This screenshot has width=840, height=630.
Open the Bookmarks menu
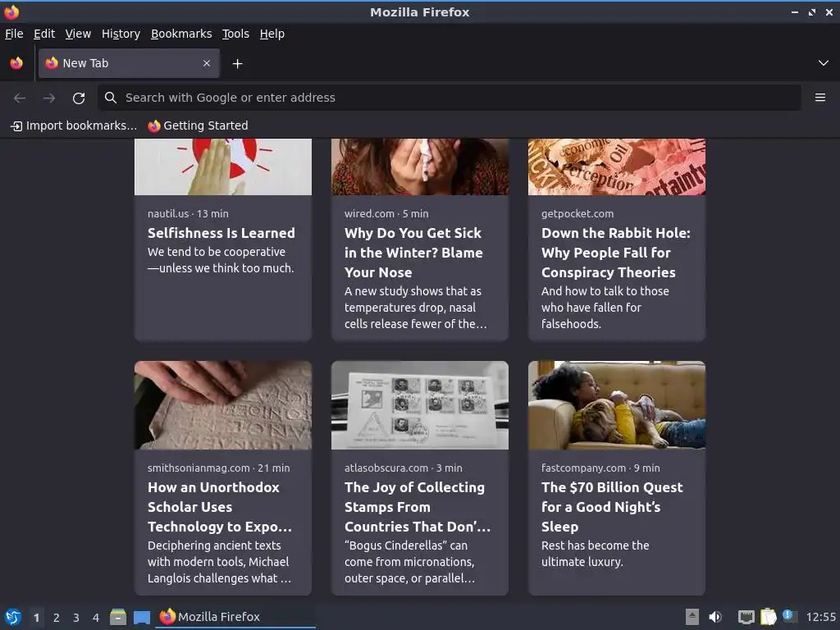[181, 34]
